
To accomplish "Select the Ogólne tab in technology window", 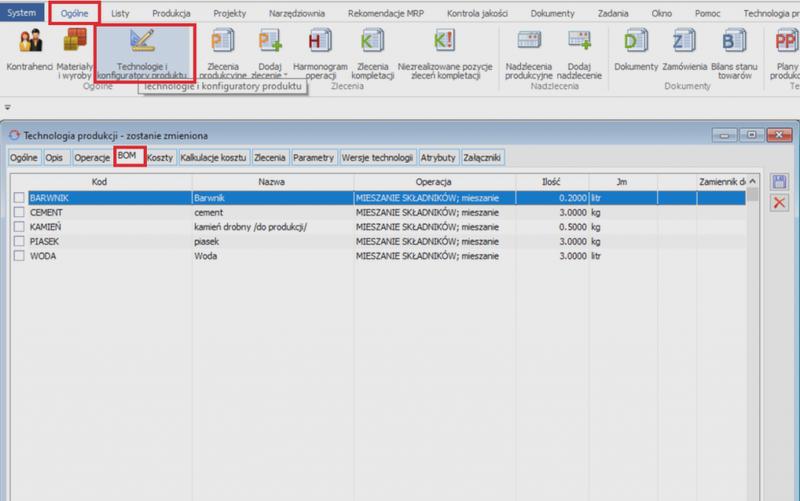I will point(24,158).
